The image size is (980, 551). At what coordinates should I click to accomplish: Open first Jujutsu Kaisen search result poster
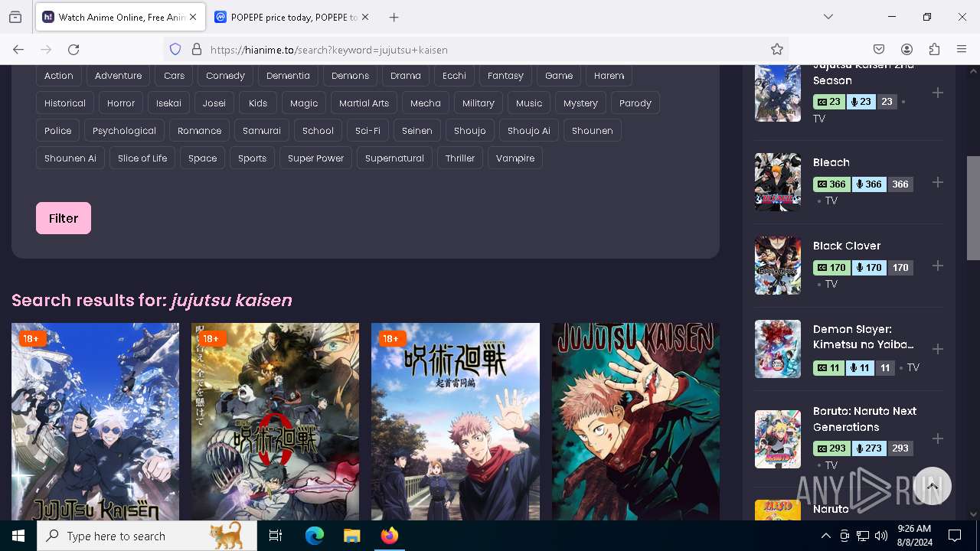click(95, 422)
